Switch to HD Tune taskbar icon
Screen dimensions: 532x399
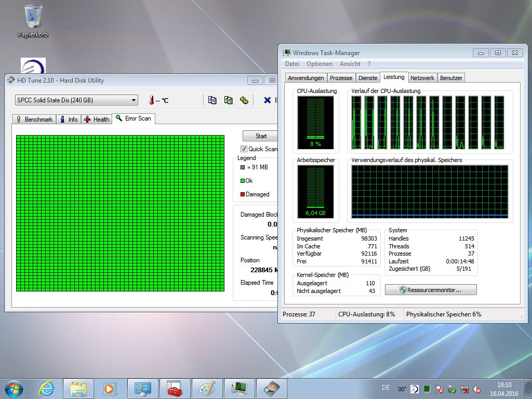[x=271, y=389]
